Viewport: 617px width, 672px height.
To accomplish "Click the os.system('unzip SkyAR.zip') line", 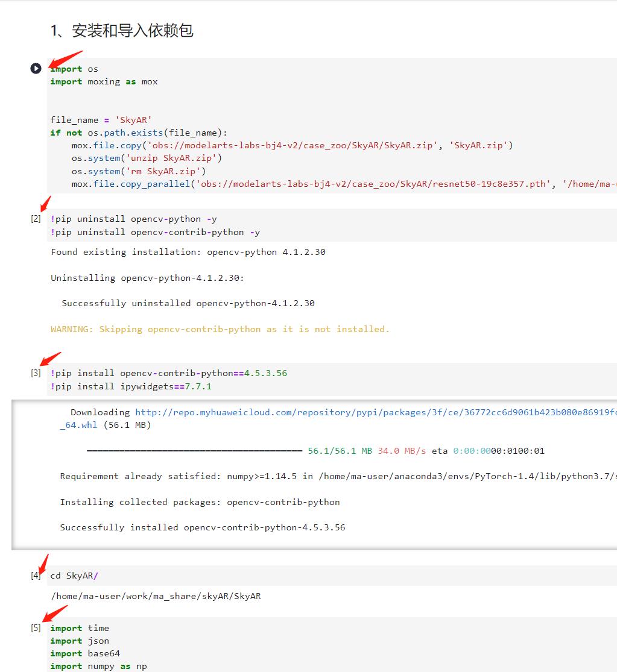I will tap(147, 159).
